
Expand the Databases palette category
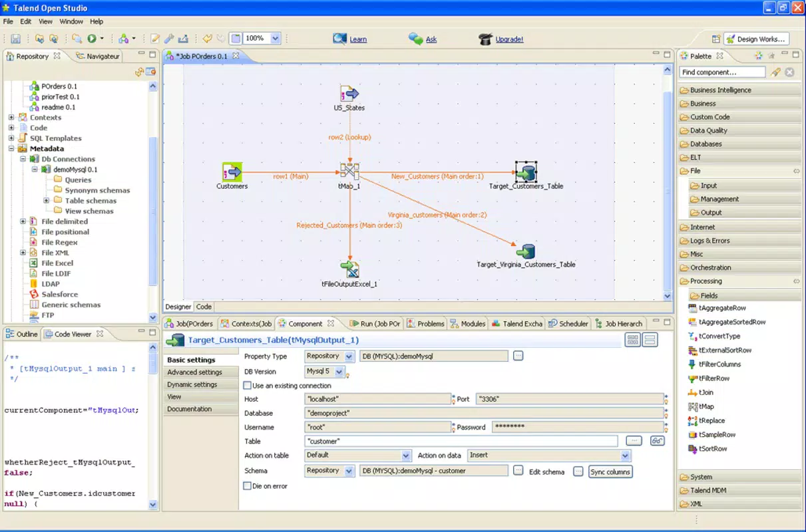pyautogui.click(x=739, y=144)
